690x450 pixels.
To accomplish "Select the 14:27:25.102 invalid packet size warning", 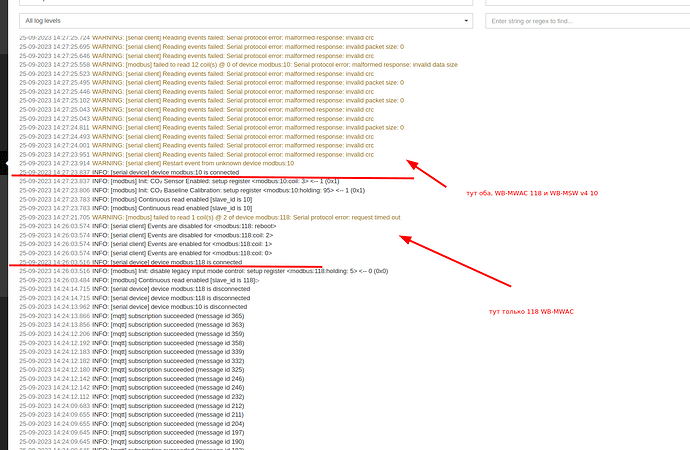I will click(x=212, y=101).
